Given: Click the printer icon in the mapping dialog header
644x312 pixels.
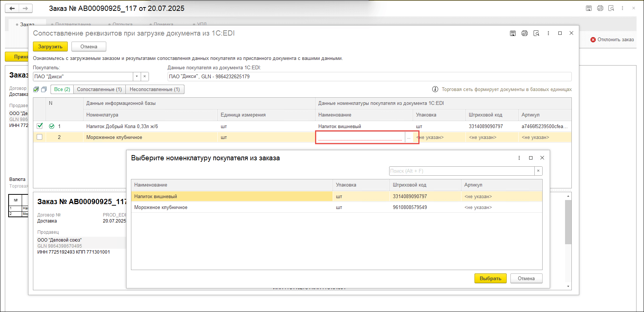Looking at the screenshot, I should pos(525,33).
